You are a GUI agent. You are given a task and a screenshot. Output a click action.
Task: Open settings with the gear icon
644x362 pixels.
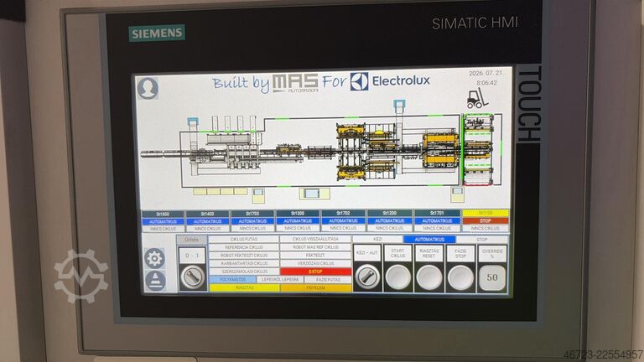[x=155, y=259]
